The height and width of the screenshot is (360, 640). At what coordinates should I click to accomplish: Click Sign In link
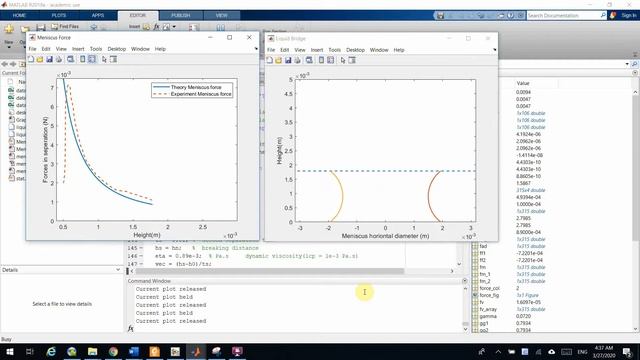629,16
